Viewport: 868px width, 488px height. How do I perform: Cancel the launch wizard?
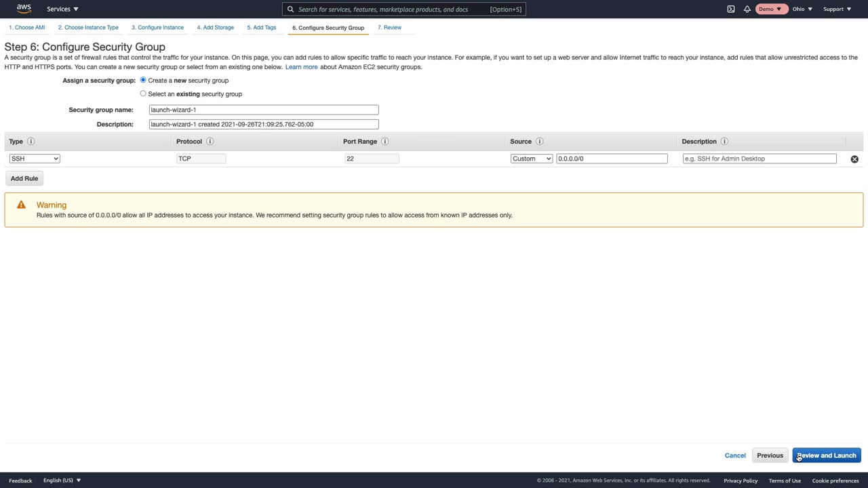coord(735,455)
